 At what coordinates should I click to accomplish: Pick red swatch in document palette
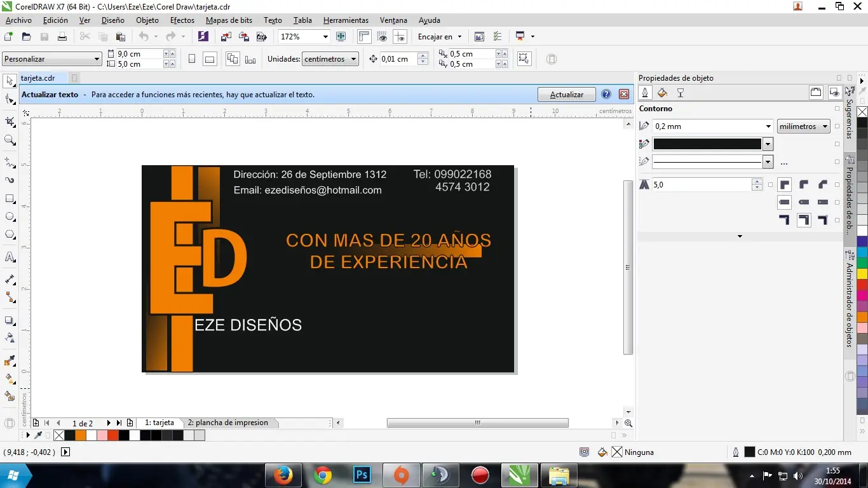[x=113, y=435]
